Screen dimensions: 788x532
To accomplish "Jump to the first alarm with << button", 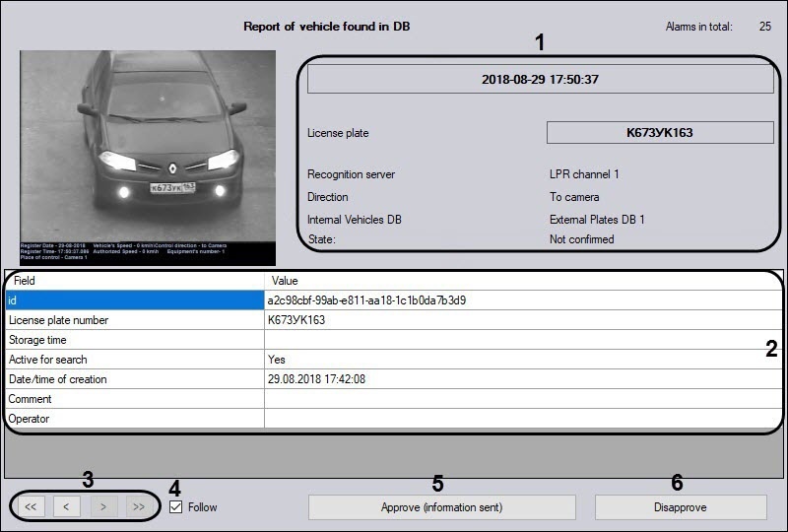I will (x=31, y=507).
